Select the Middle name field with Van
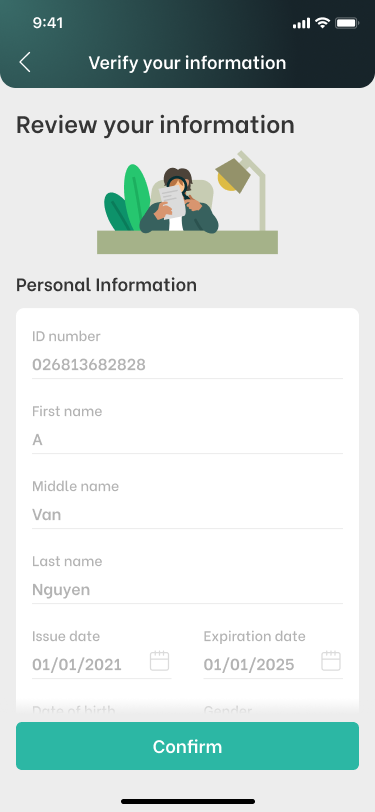The height and width of the screenshot is (812, 375). 188,504
